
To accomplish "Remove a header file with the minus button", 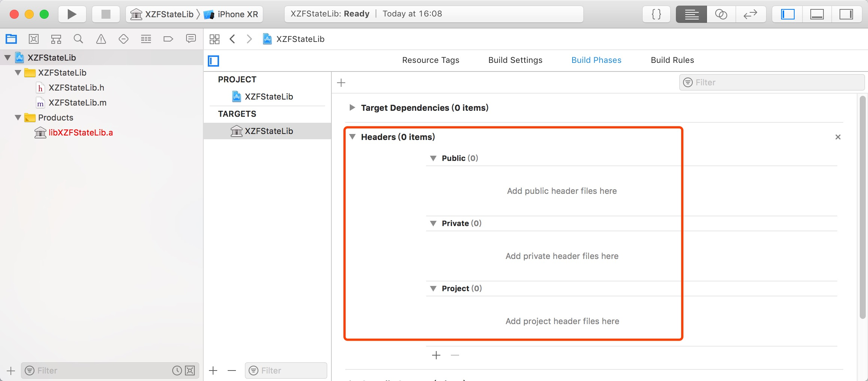I will [455, 355].
